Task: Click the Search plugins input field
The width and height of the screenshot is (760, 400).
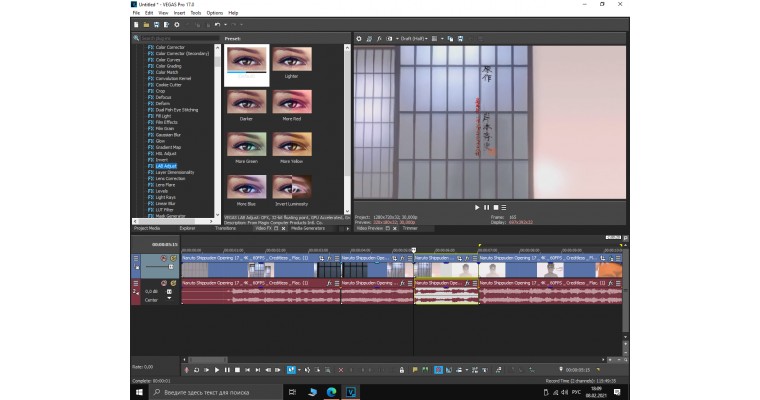Action: coord(175,38)
